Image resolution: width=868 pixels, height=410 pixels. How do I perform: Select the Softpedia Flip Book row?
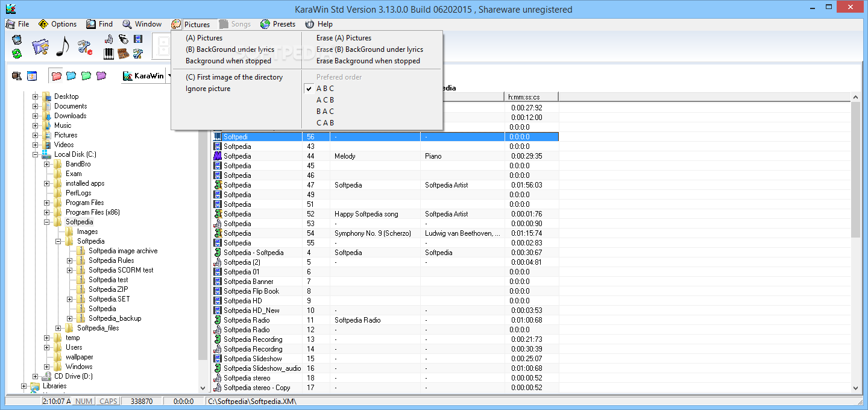coord(386,291)
